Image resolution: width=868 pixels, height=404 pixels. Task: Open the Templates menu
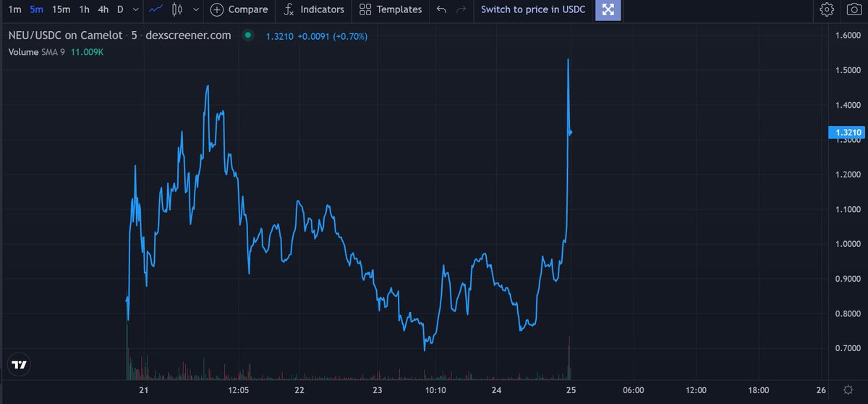tap(391, 9)
